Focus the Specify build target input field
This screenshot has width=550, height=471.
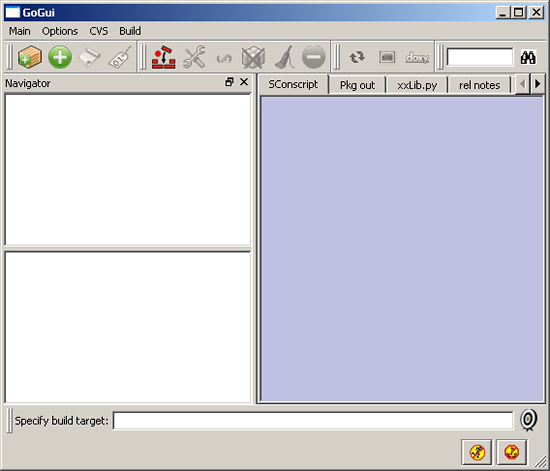pyautogui.click(x=313, y=420)
